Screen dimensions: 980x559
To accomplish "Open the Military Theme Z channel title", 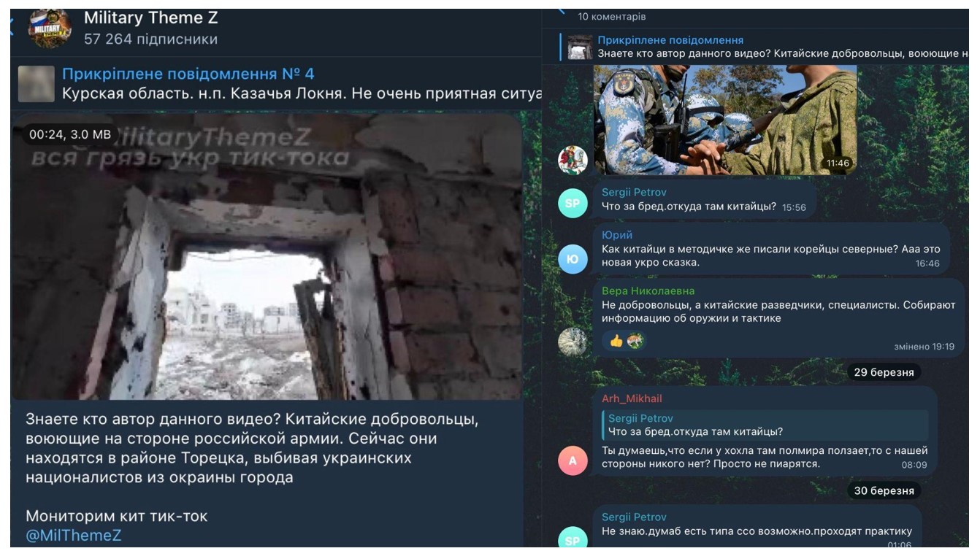I will (x=150, y=18).
